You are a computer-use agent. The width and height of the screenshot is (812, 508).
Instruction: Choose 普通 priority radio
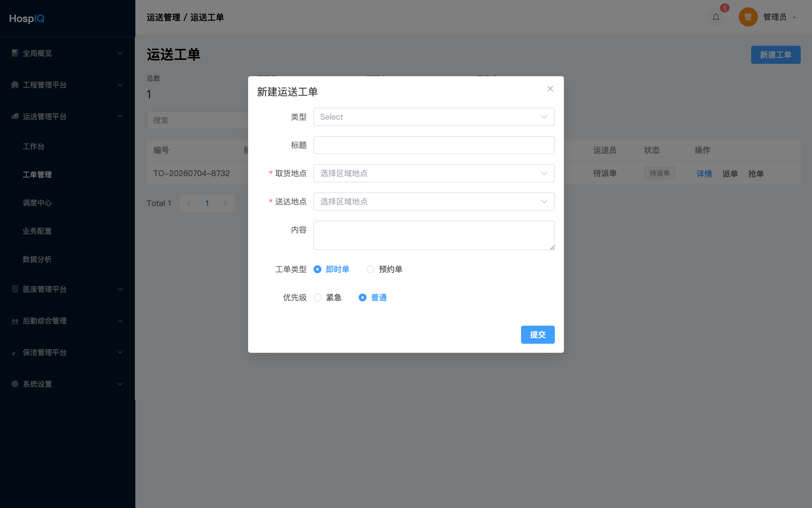point(372,297)
